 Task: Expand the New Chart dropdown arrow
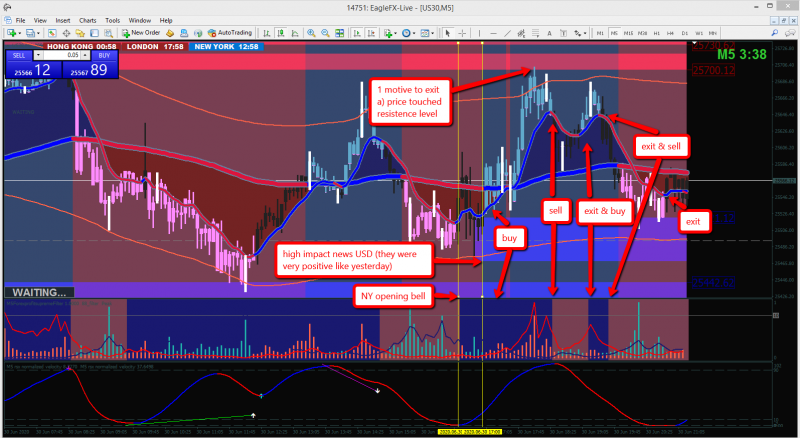click(20, 34)
